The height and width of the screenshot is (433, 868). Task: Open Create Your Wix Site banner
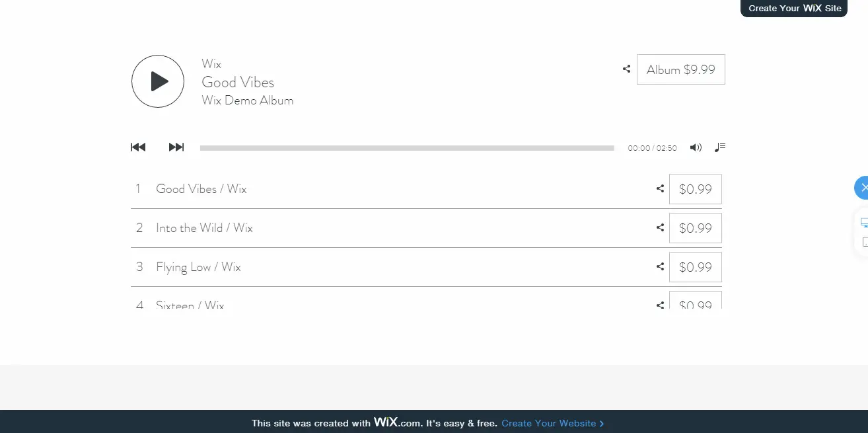pos(795,8)
